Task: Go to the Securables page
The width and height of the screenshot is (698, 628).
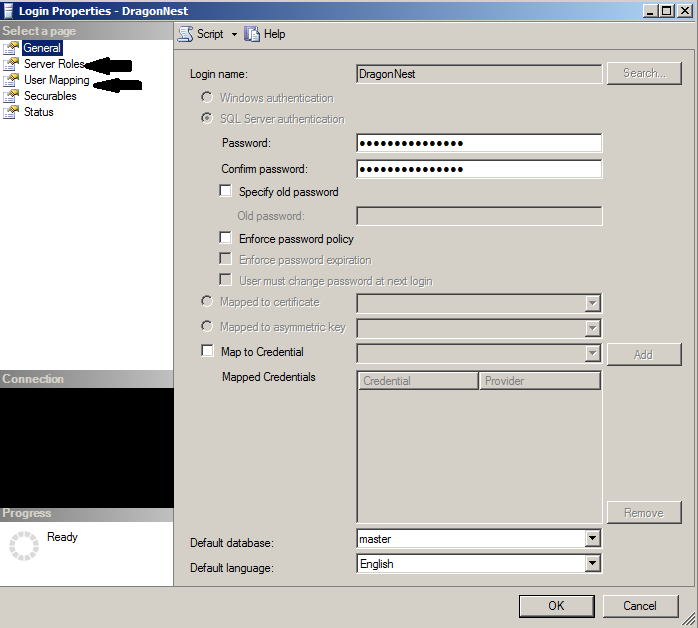Action: (50, 96)
